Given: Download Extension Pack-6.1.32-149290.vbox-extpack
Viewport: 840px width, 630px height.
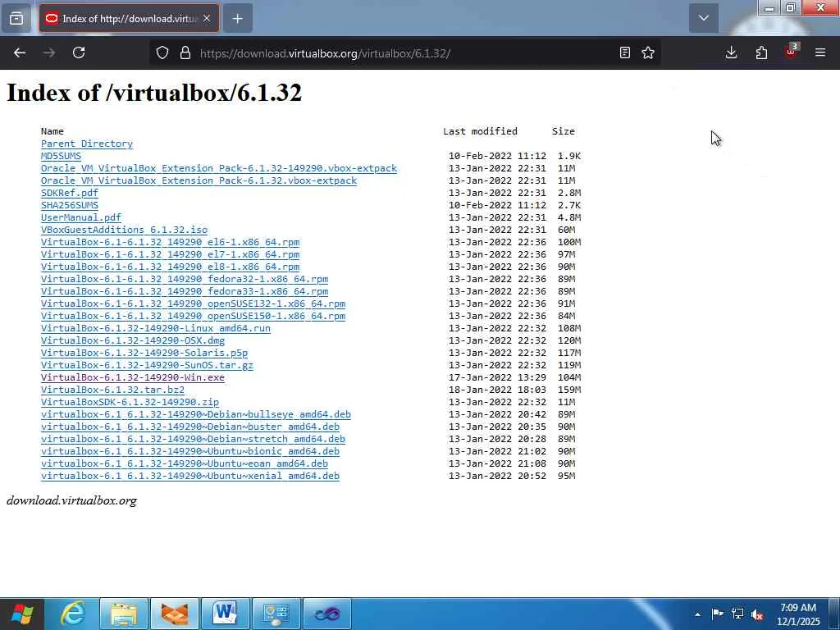Looking at the screenshot, I should coord(219,168).
